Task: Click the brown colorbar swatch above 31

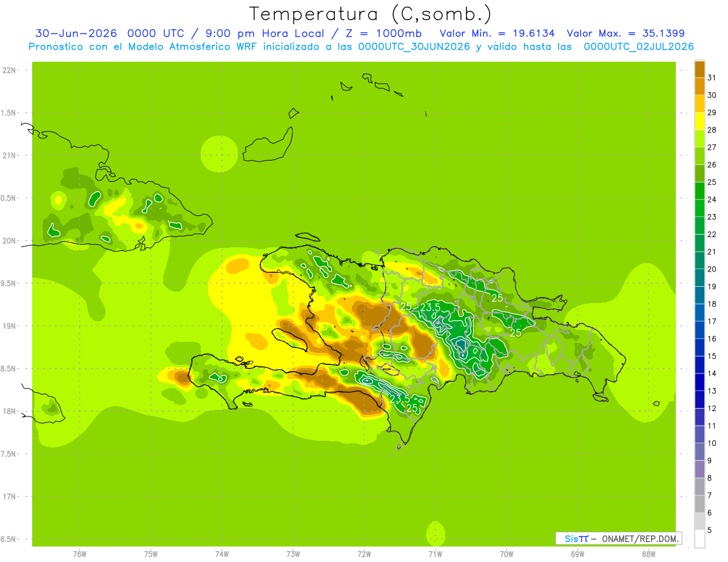Action: pos(699,69)
